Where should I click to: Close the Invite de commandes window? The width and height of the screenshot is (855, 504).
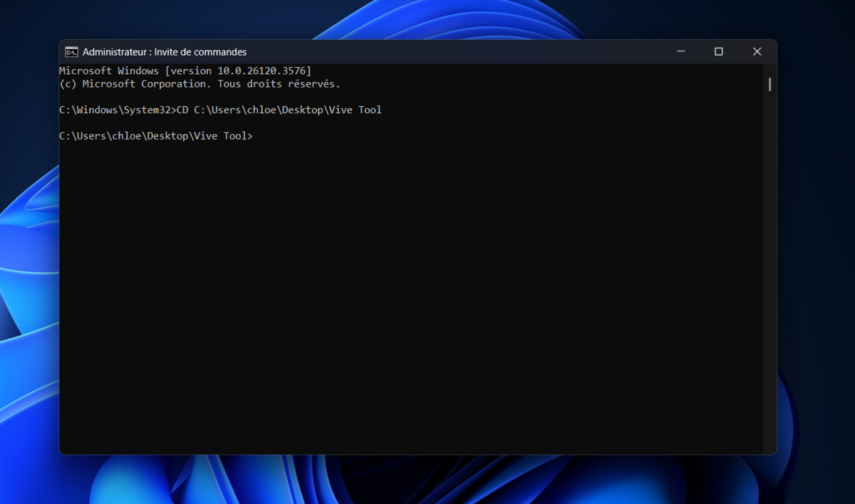click(x=757, y=51)
